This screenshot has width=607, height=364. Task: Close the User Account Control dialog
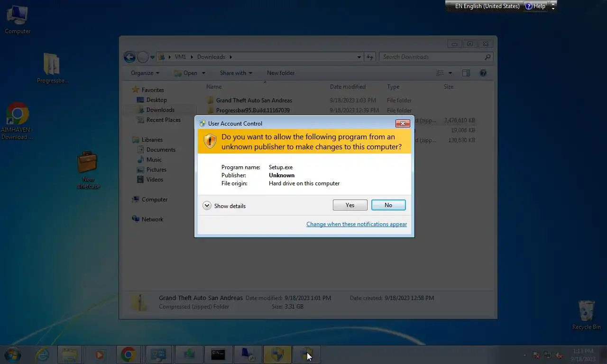pyautogui.click(x=402, y=123)
